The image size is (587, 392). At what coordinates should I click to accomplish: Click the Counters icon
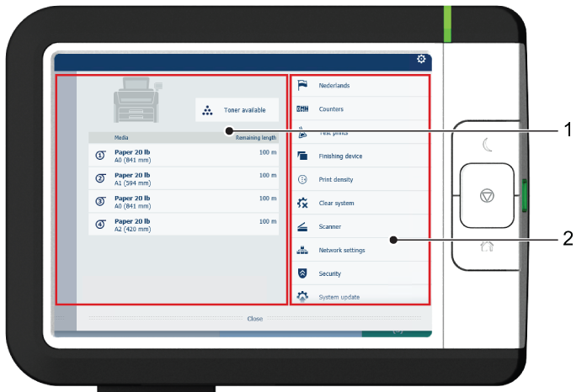pos(303,109)
